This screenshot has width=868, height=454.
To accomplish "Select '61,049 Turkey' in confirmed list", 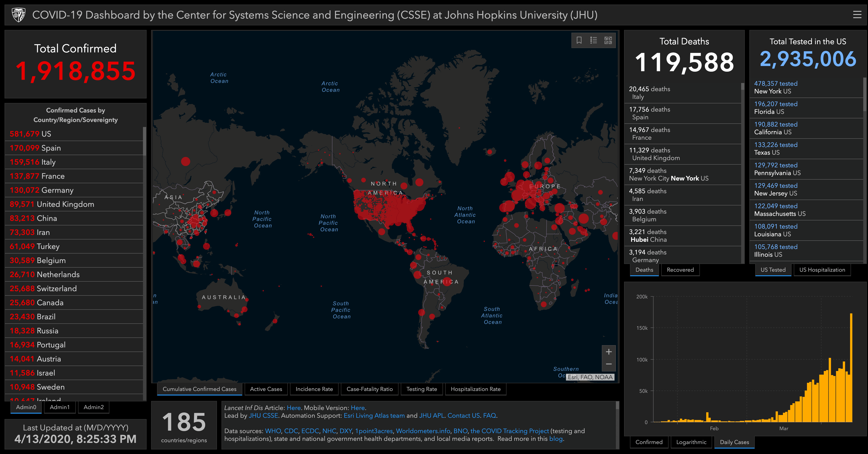I will (x=74, y=247).
